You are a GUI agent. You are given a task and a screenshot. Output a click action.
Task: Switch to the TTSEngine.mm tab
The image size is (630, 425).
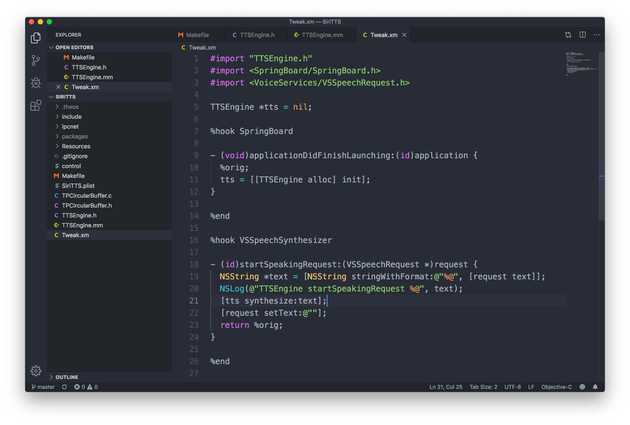pos(318,35)
